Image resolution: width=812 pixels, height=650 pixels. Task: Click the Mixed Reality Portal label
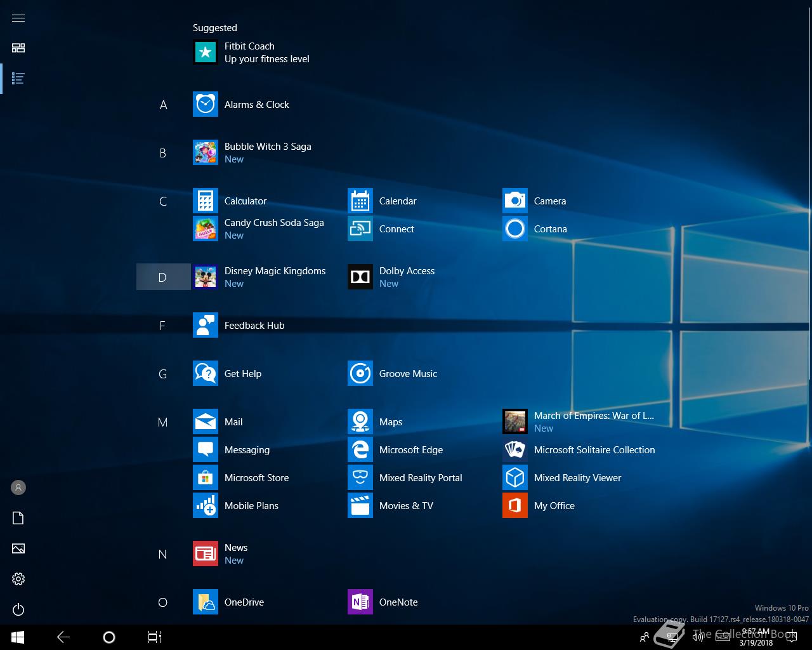[x=421, y=477]
